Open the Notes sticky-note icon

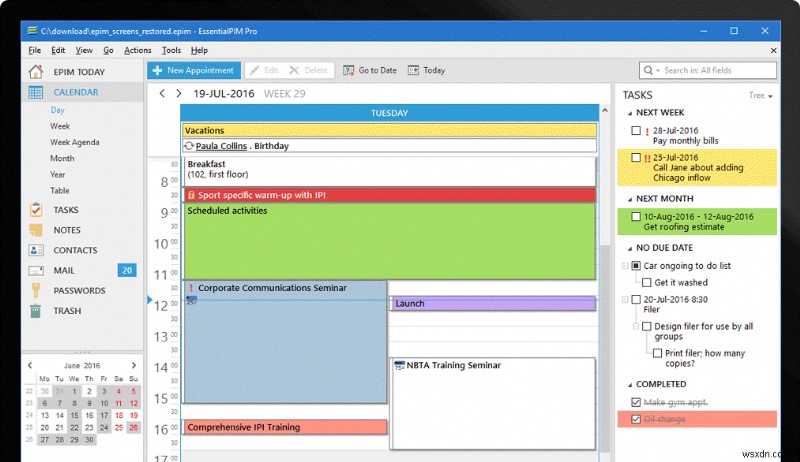pos(36,230)
